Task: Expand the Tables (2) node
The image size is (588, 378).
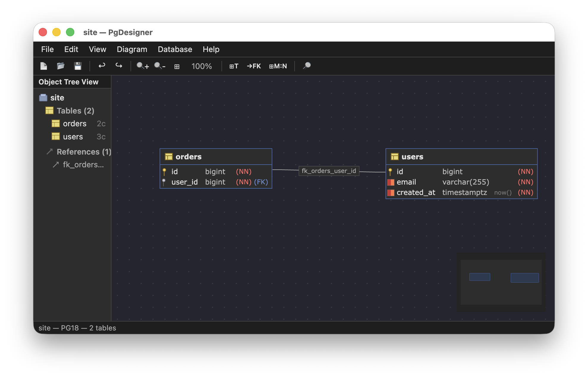Action: click(x=75, y=111)
